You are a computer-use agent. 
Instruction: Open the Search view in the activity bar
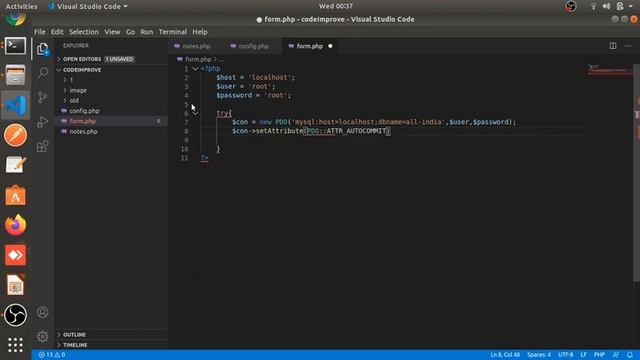coord(42,73)
